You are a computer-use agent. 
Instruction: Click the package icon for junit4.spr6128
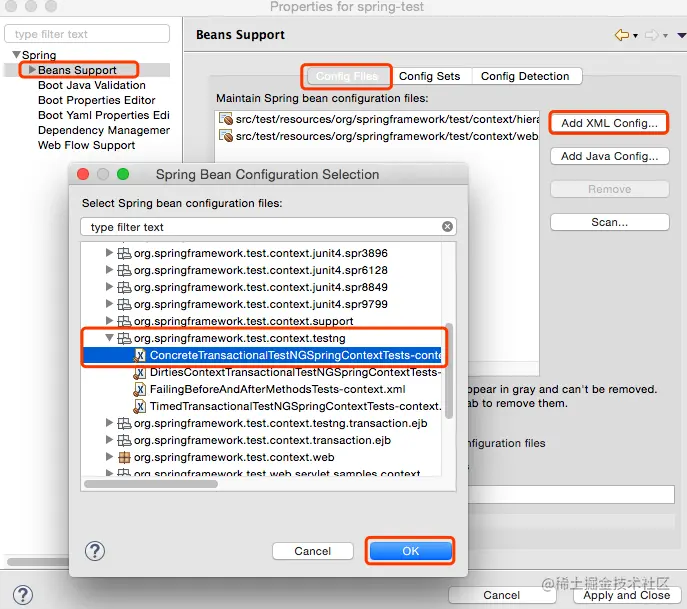[x=124, y=270]
